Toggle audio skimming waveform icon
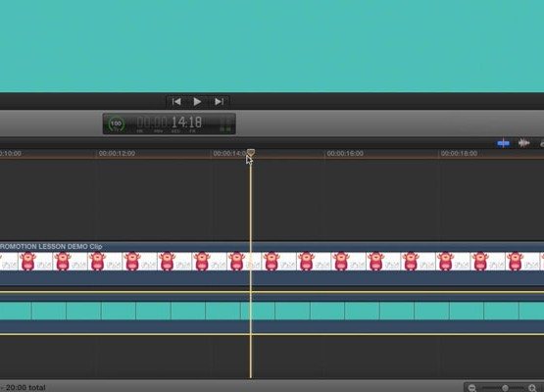544x392 pixels. point(523,143)
